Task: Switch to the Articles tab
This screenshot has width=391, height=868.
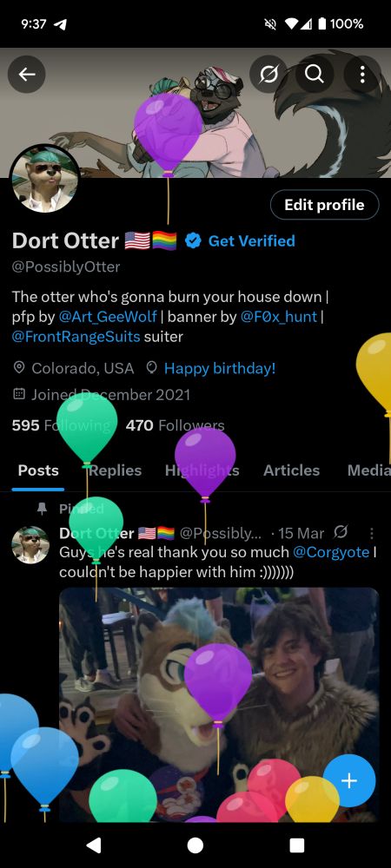Action: click(x=291, y=470)
